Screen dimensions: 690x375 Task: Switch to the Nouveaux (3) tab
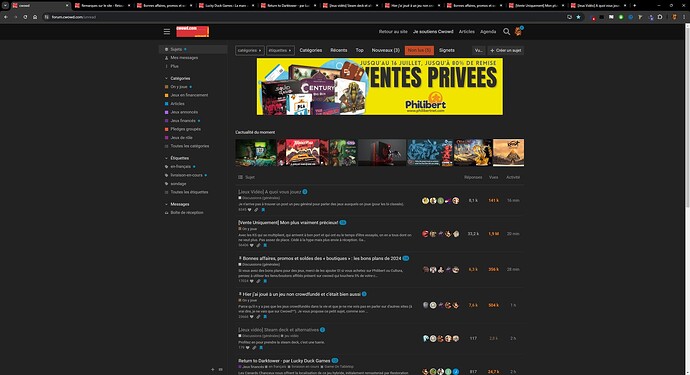tap(385, 50)
